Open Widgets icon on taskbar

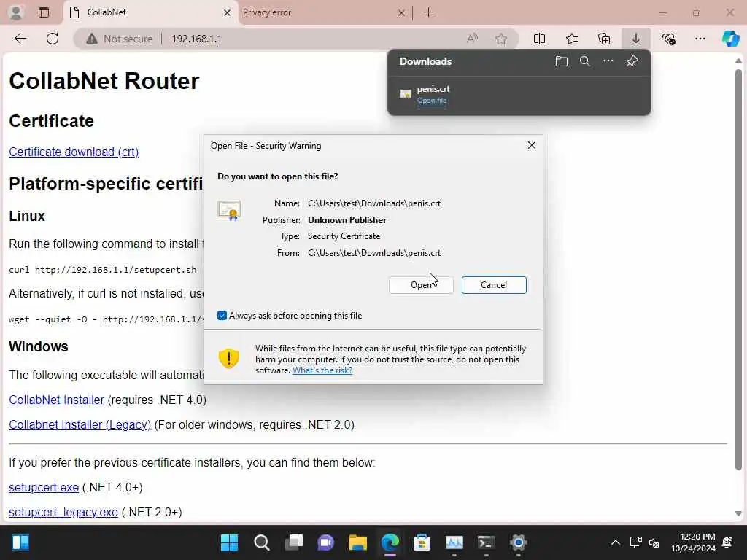[x=20, y=542]
